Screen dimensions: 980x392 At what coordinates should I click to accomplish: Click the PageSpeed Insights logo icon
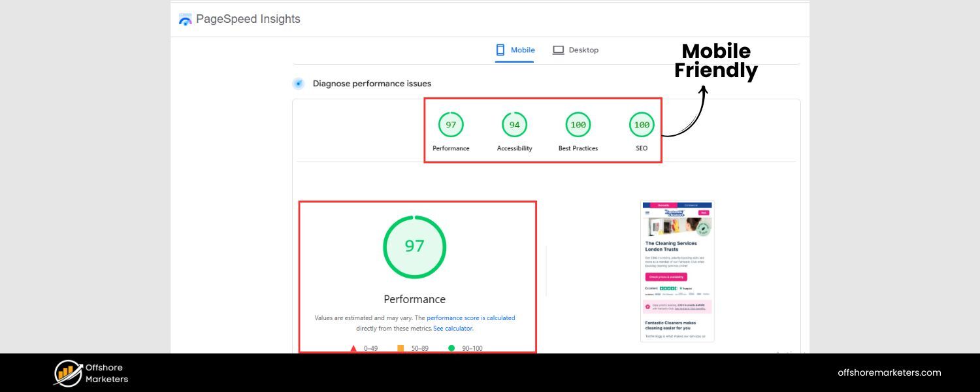pyautogui.click(x=185, y=18)
